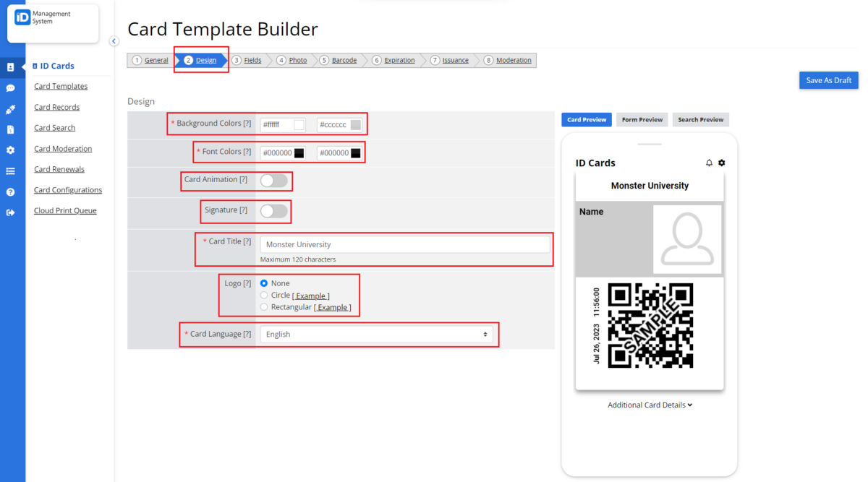Open the list menu icon in sidebar
The height and width of the screenshot is (482, 868).
click(x=12, y=171)
